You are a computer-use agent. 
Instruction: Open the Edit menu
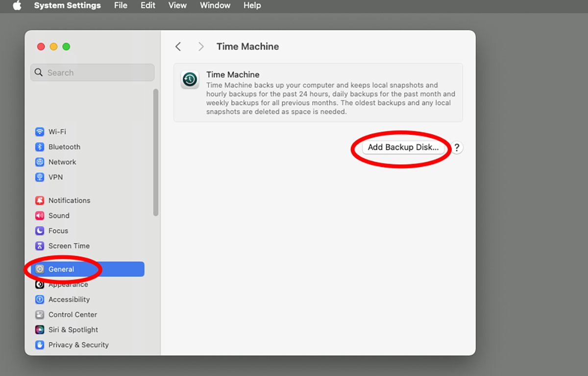click(148, 5)
